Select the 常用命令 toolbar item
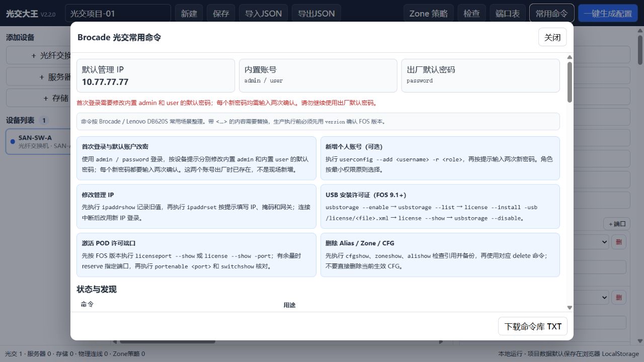The image size is (644, 362). (552, 14)
